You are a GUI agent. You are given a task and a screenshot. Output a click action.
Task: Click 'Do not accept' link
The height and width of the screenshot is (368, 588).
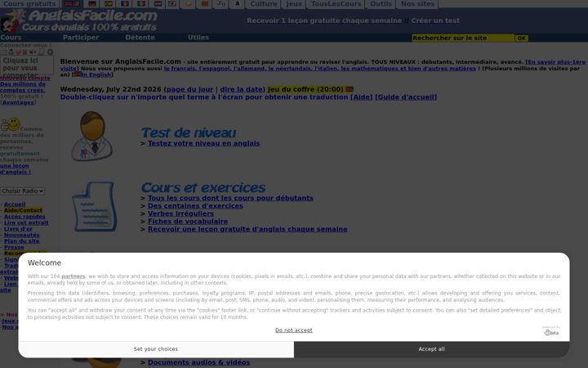pos(294,330)
